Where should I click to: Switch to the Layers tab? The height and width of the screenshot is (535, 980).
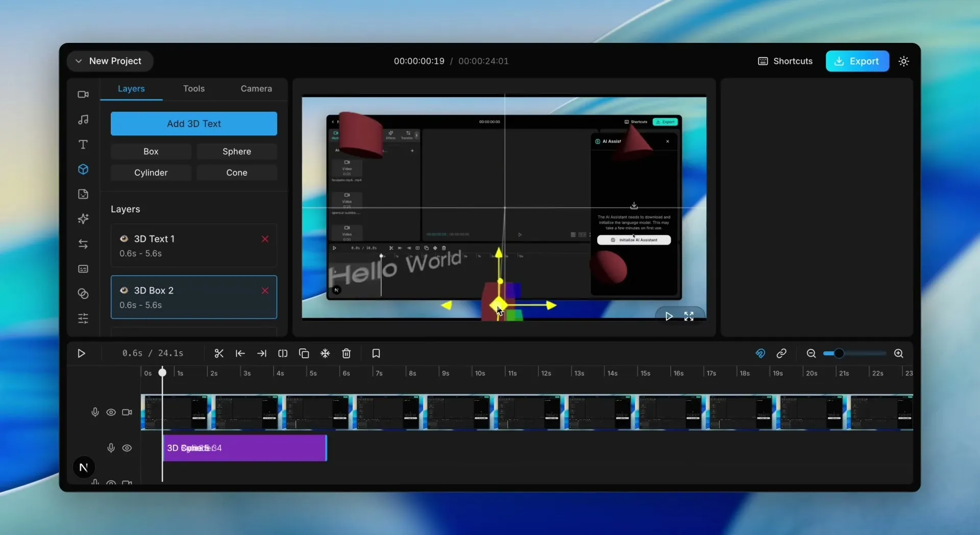point(131,88)
